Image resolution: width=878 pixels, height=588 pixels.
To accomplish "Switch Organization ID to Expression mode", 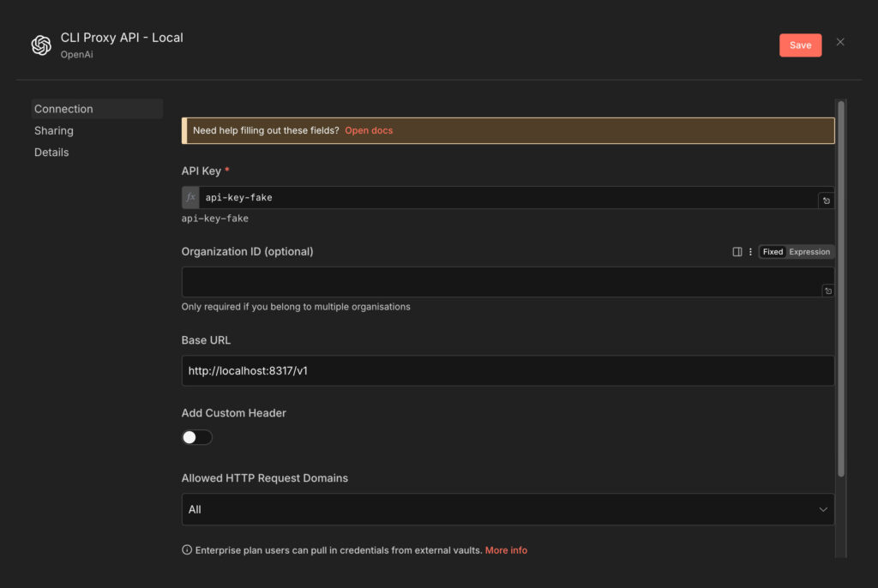I will tap(809, 252).
